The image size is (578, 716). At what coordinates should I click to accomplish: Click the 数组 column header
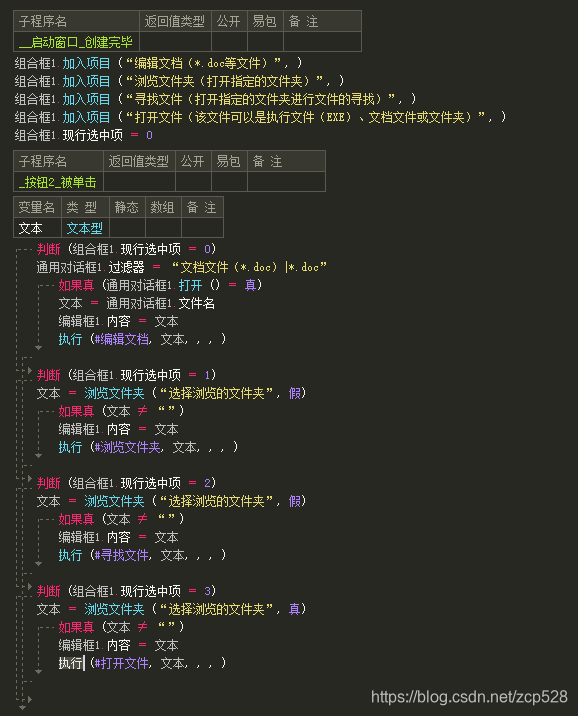tap(163, 207)
